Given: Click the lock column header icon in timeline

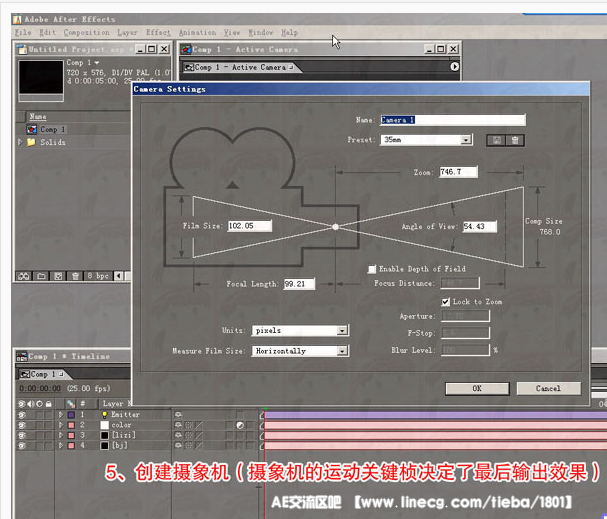Looking at the screenshot, I should click(x=48, y=404).
